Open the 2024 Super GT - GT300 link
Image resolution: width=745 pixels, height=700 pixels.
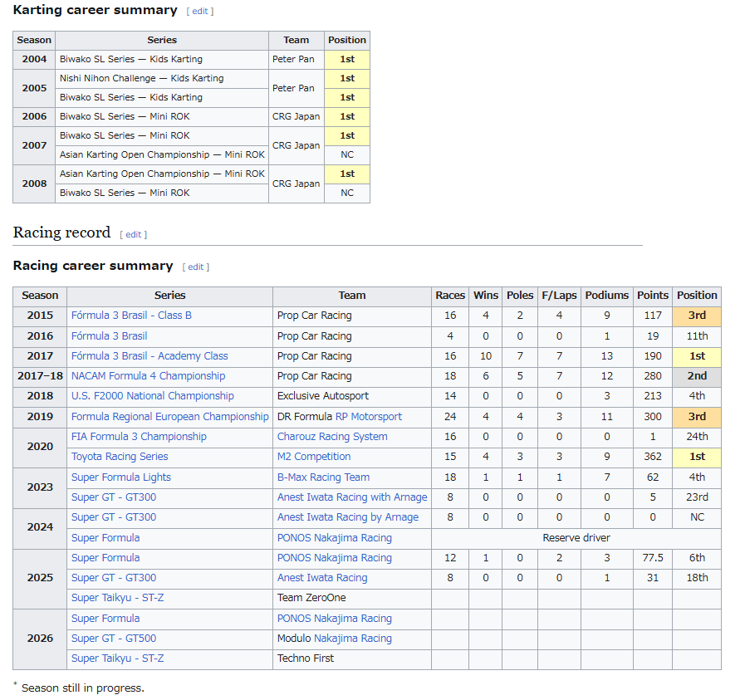pos(114,517)
